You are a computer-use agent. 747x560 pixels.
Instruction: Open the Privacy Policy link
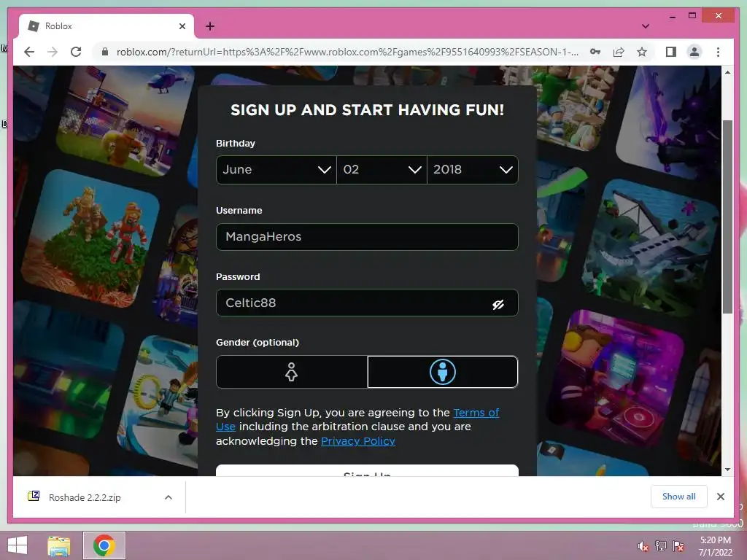coord(358,441)
